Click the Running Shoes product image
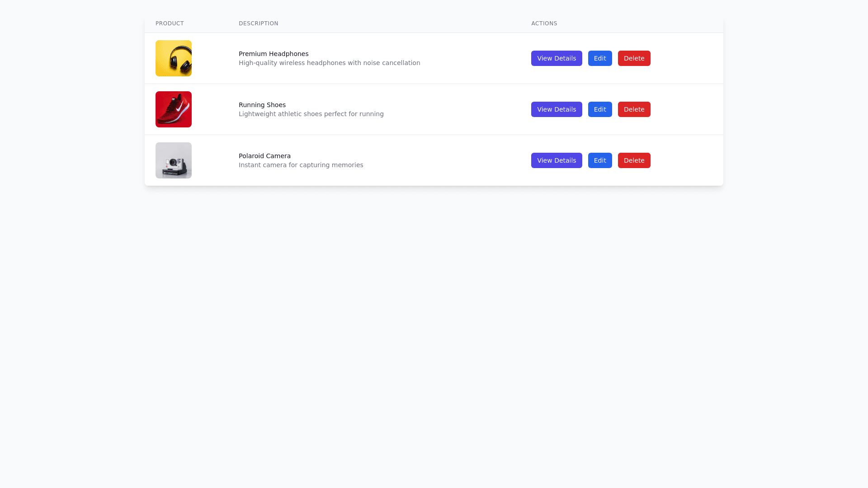 (174, 109)
